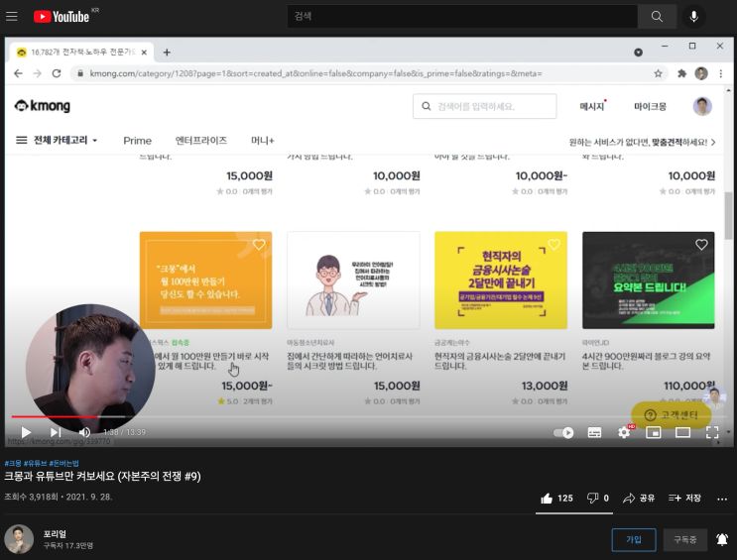Image resolution: width=737 pixels, height=560 pixels.
Task: Click the kmong logo
Action: (x=43, y=106)
